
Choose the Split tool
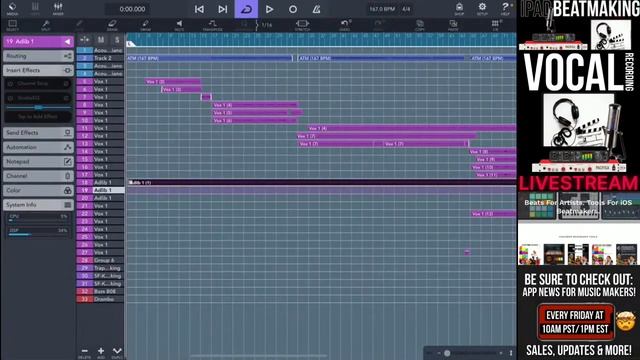(46, 25)
